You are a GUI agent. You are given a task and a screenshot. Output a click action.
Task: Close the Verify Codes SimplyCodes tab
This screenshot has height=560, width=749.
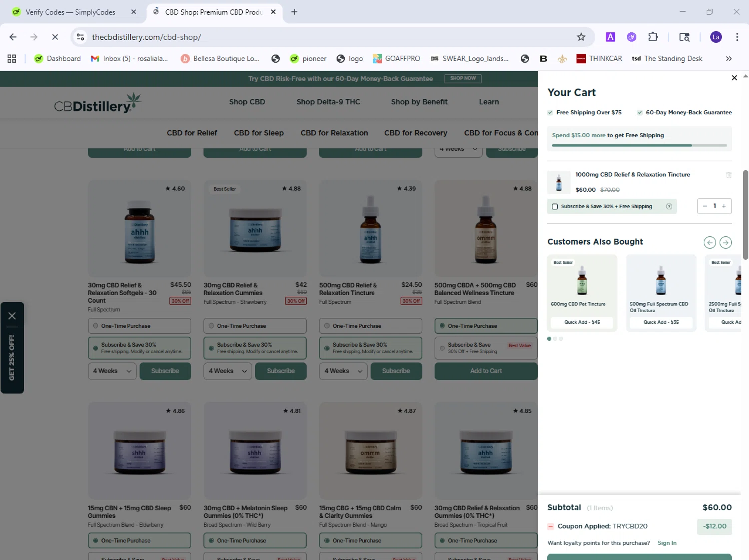pyautogui.click(x=134, y=12)
